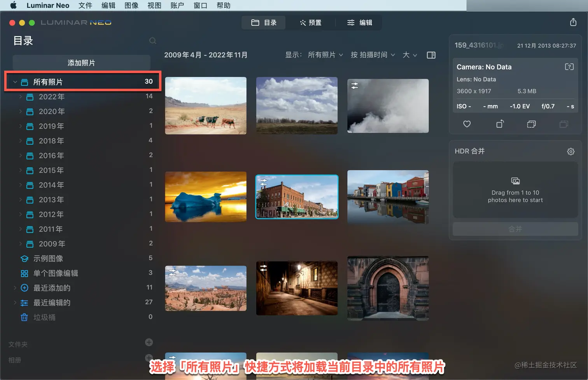
Task: Click the share export icon
Action: point(573,22)
